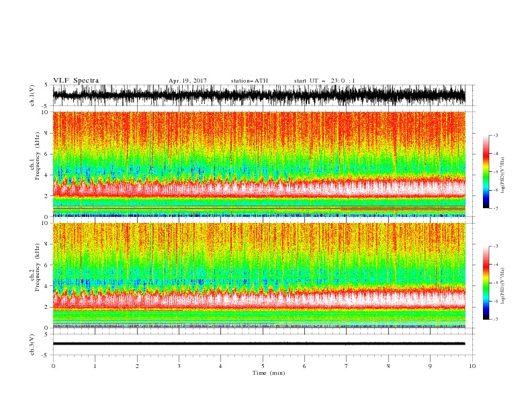Click the ch.1 spectrogram's white 2-3 kHz emission band
The image size is (532, 411).
(x=259, y=189)
